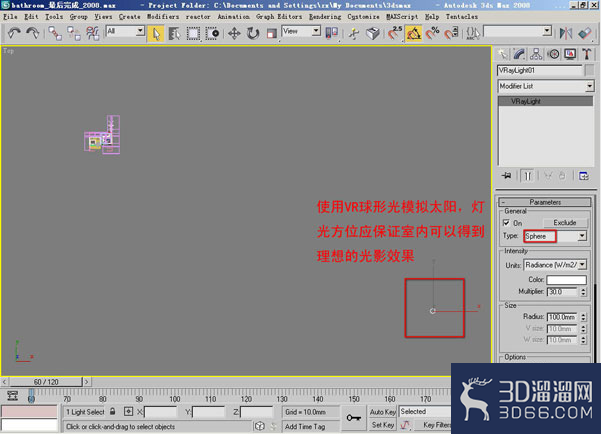This screenshot has width=601, height=434.
Task: Click the Align tool icon
Action: (585, 33)
